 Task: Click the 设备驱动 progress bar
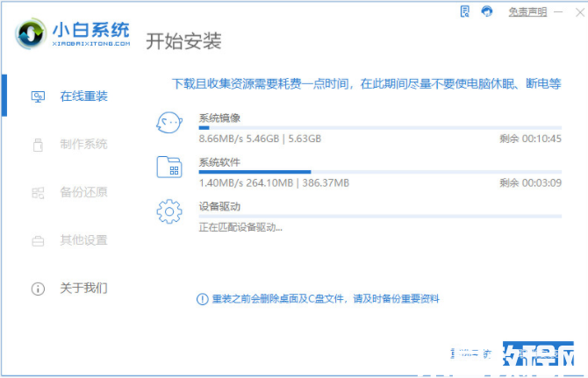click(380, 216)
